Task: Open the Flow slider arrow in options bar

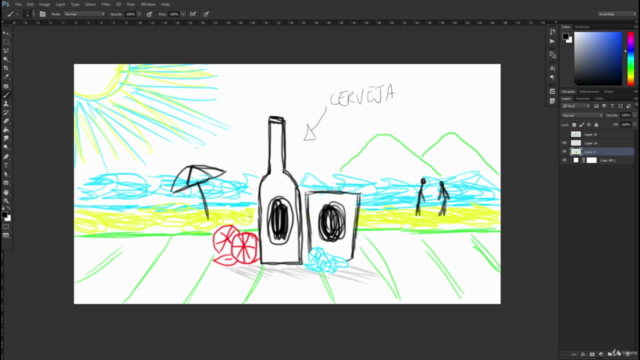Action: 183,14
